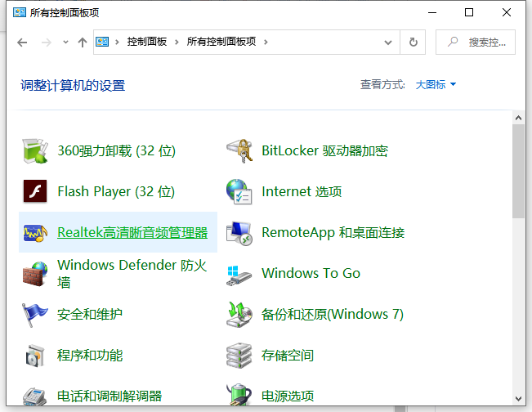This screenshot has height=412, width=532.
Task: Click the 存储空间 drives icon
Action: [x=239, y=356]
